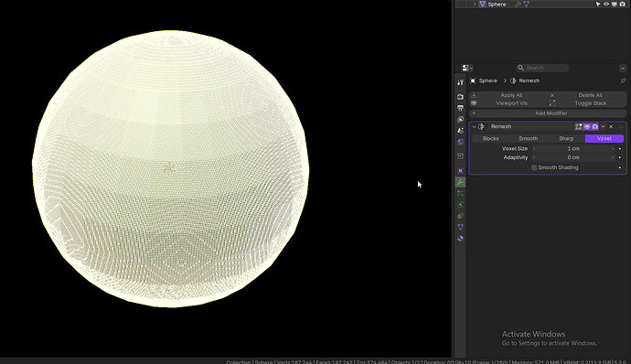Screen dimensions: 631x364
Task: Open the Material properties tab
Action: pyautogui.click(x=460, y=239)
